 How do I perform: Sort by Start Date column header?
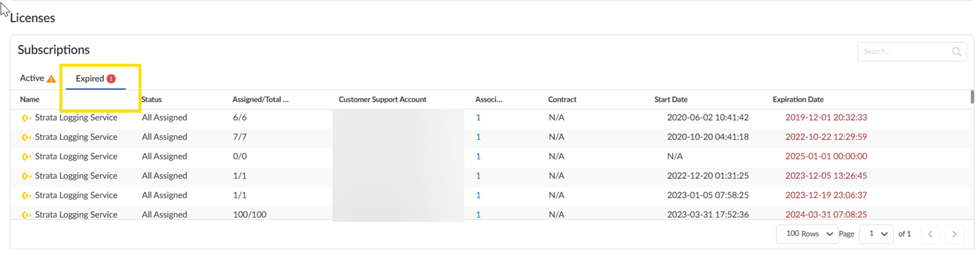click(x=671, y=99)
